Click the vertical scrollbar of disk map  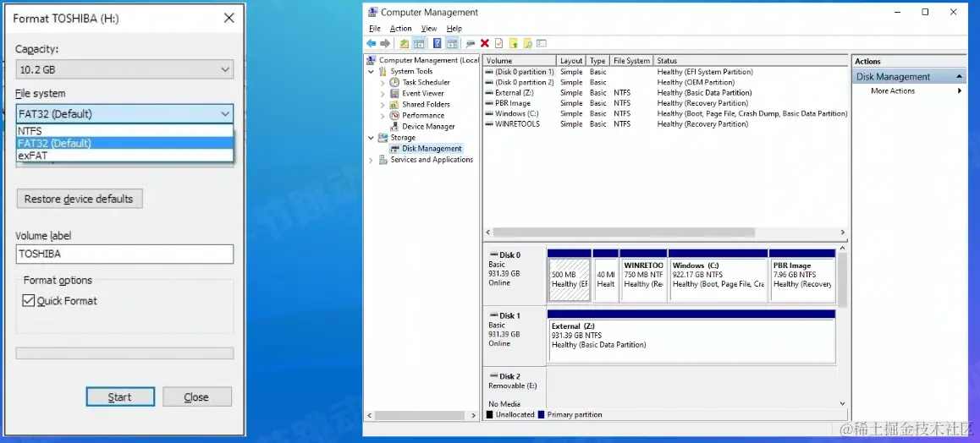coord(842,281)
